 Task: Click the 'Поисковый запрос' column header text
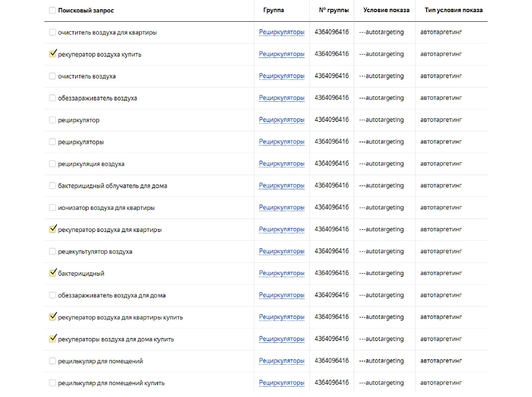[x=86, y=10]
